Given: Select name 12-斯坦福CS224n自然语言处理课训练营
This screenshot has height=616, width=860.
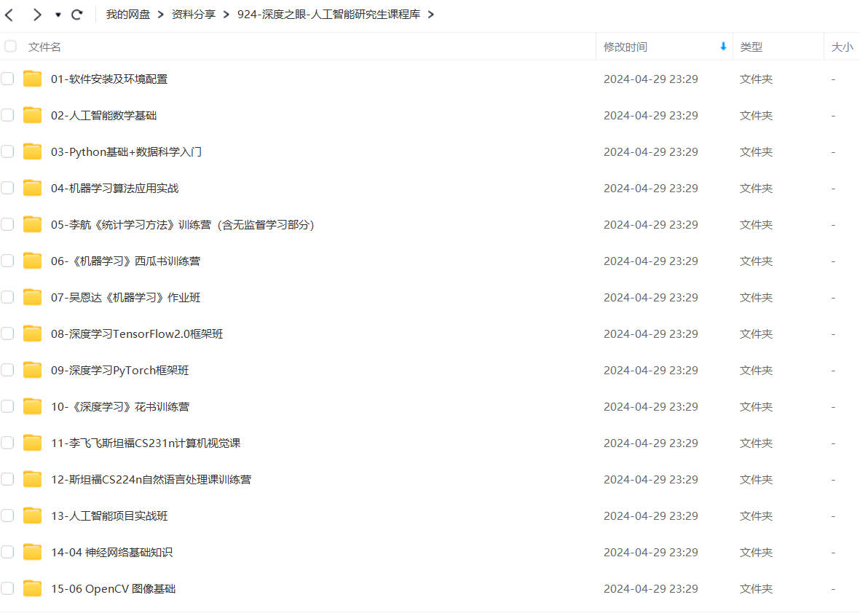Looking at the screenshot, I should click(x=151, y=479).
